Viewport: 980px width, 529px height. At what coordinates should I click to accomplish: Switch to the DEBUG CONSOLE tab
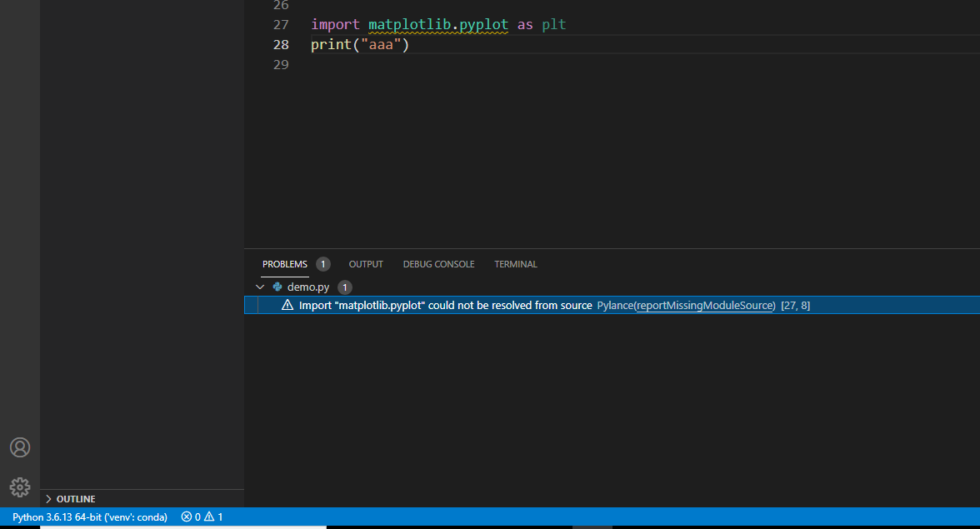point(438,264)
